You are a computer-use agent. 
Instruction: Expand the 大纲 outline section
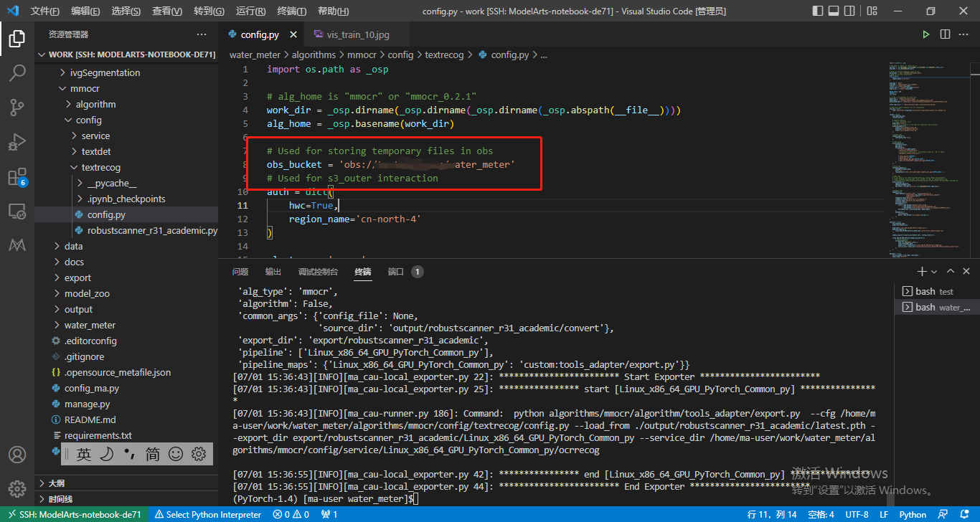pyautogui.click(x=126, y=483)
